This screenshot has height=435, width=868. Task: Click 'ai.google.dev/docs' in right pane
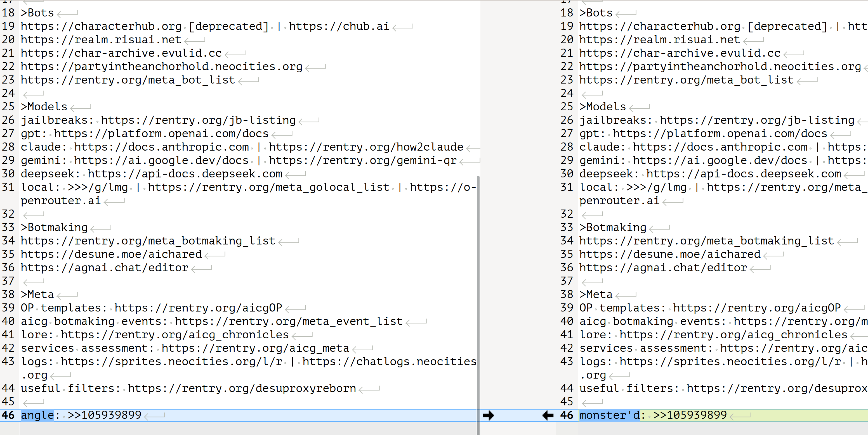pyautogui.click(x=747, y=161)
